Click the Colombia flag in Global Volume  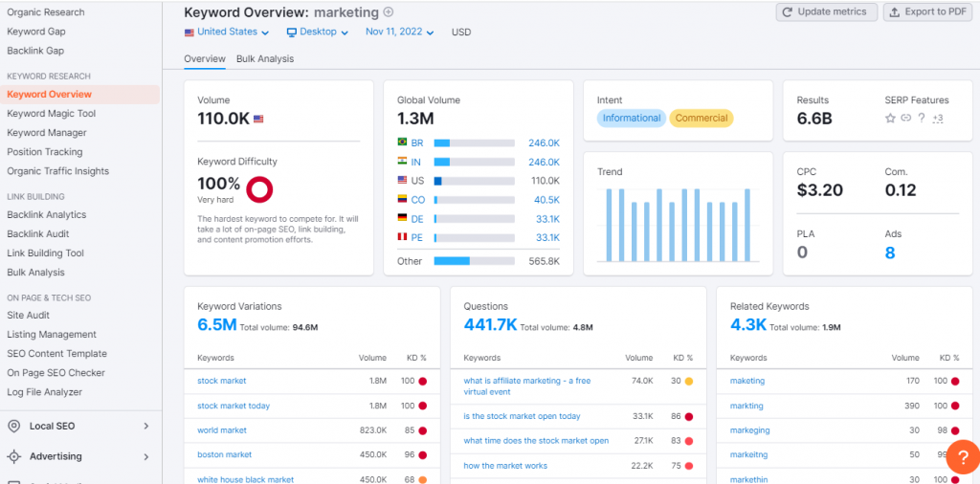pos(403,199)
